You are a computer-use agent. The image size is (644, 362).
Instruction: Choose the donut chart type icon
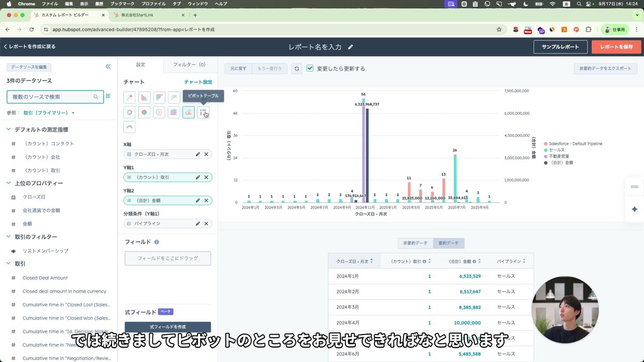pyautogui.click(x=129, y=112)
